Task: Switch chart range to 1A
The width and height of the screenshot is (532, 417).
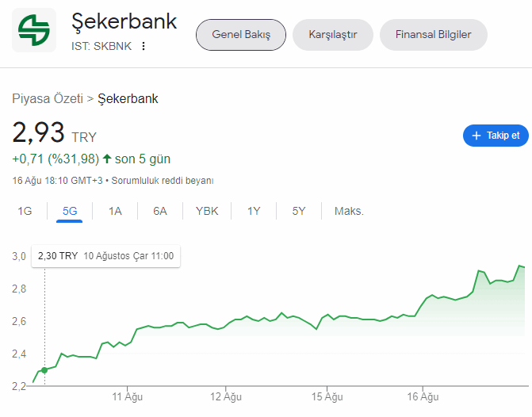Action: [x=115, y=211]
